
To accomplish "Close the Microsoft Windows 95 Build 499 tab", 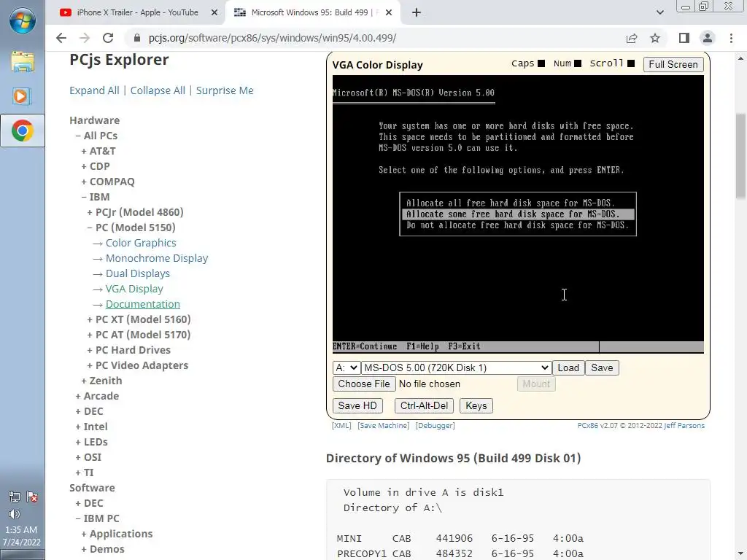I will click(389, 12).
